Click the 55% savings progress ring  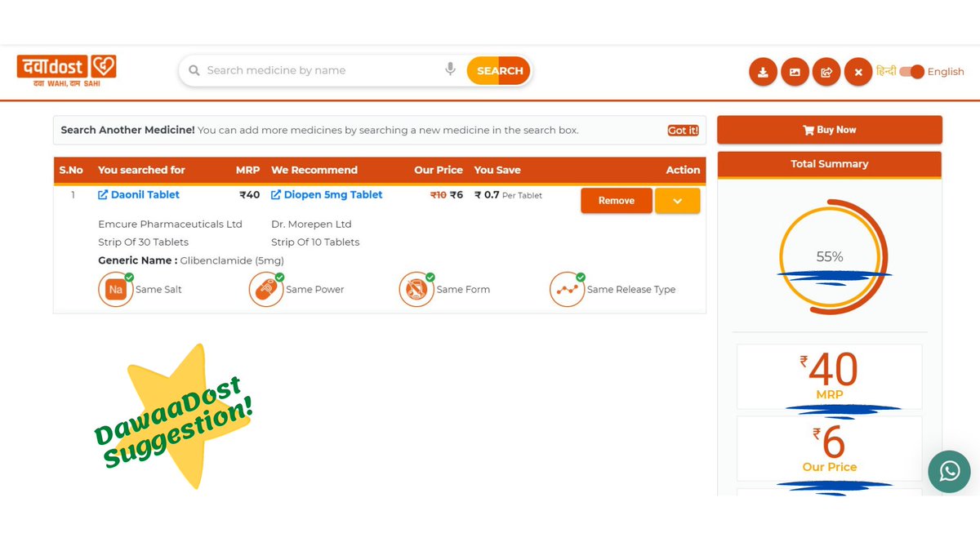point(830,256)
